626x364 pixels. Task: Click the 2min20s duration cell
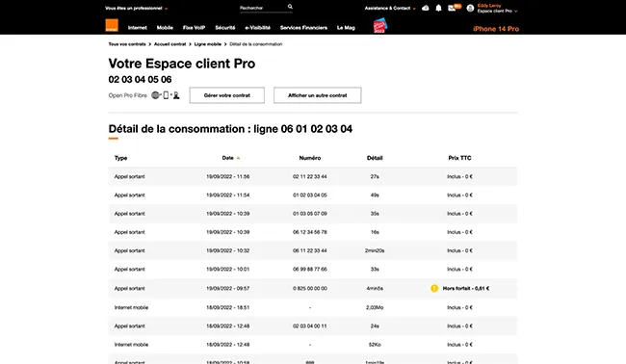pyautogui.click(x=375, y=250)
